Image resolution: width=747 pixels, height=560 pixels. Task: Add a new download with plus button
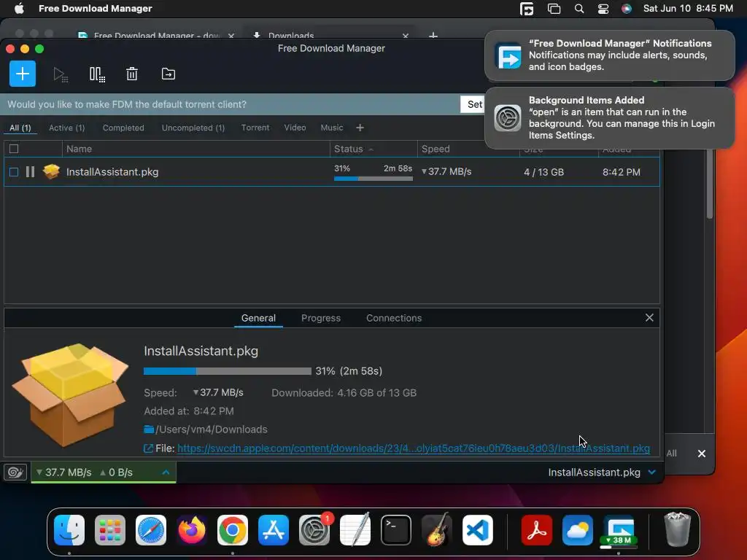pyautogui.click(x=23, y=74)
